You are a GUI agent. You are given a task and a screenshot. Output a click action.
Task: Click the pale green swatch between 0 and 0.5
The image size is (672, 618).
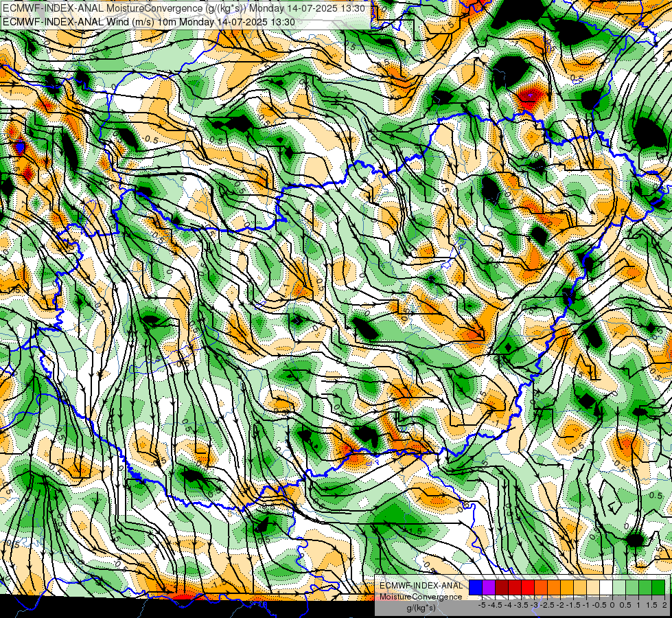[x=619, y=587]
